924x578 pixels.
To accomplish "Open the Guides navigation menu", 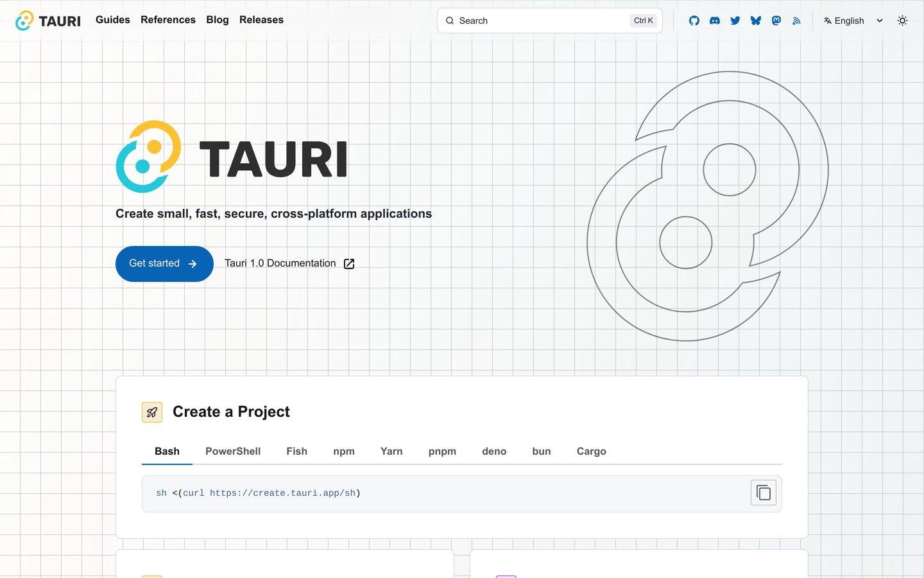I will 113,20.
